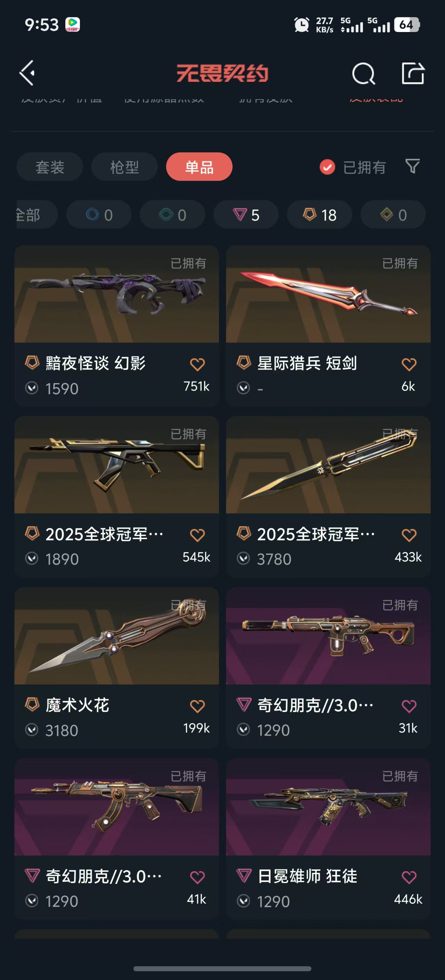Select the 套装 tab
The image size is (445, 980).
tap(50, 167)
